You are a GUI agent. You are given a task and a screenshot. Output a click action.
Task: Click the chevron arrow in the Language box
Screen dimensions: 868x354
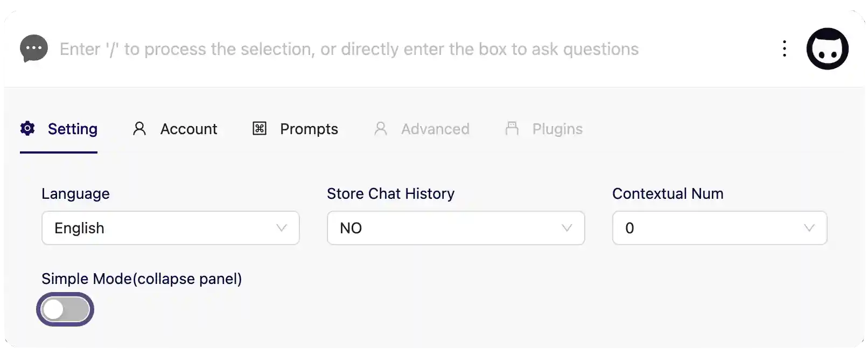coord(282,228)
